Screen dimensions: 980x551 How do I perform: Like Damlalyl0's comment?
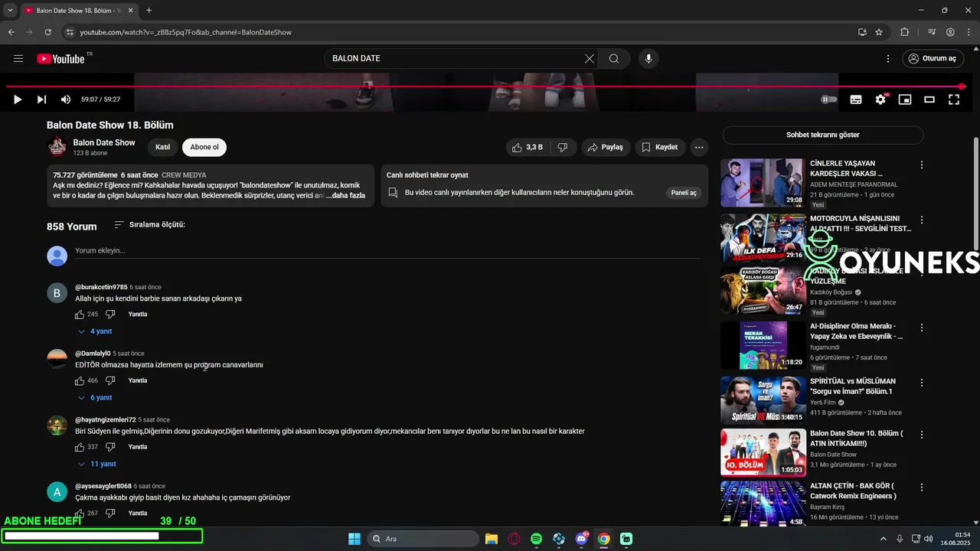(80, 380)
